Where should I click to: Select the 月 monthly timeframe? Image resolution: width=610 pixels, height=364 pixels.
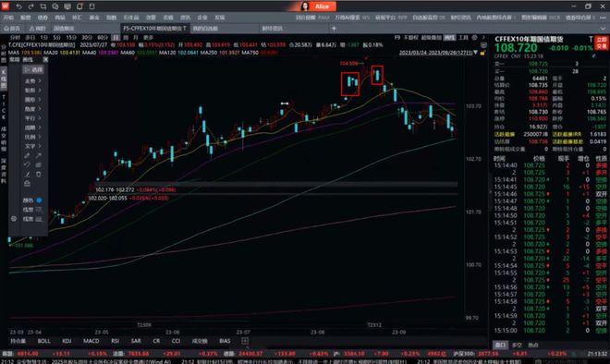click(136, 38)
